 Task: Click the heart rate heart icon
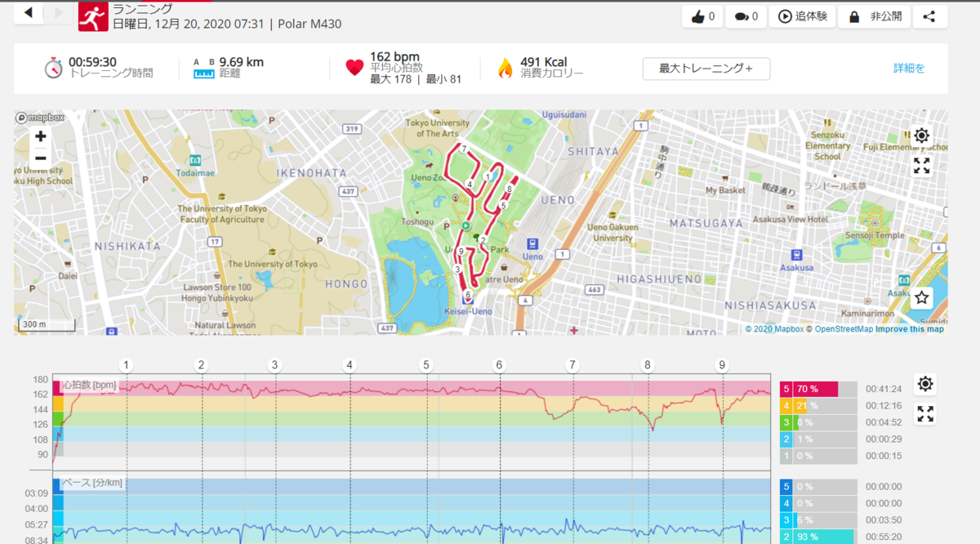click(354, 68)
